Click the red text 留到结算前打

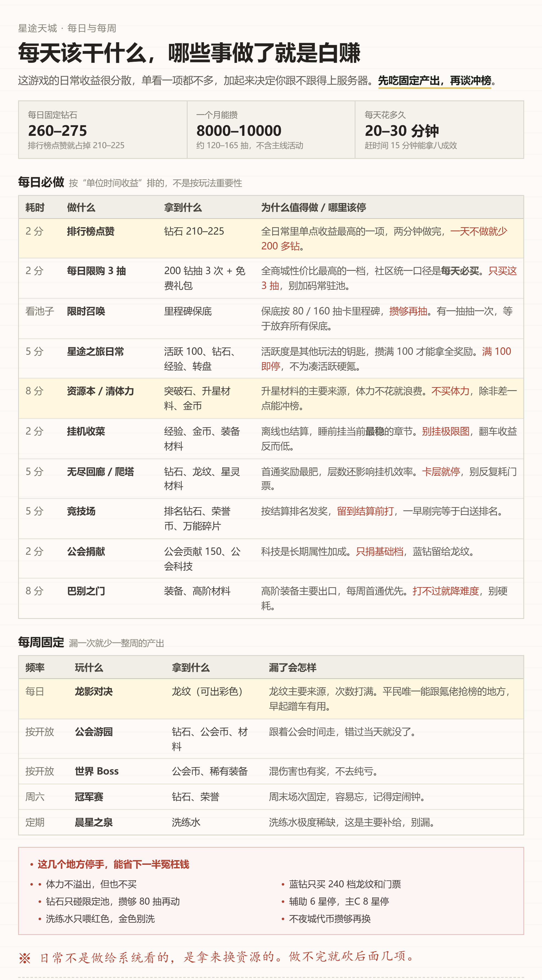coord(365,511)
